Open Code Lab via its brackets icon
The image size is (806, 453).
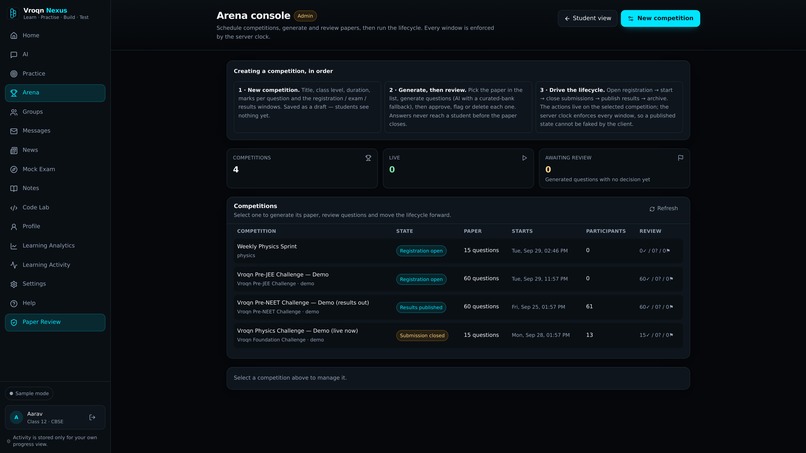[x=14, y=208]
